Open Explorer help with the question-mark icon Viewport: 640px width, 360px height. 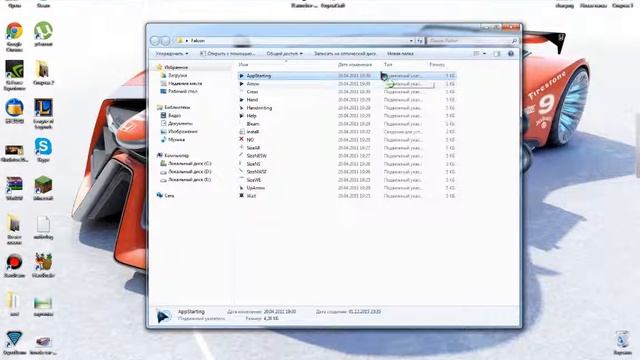tap(510, 53)
